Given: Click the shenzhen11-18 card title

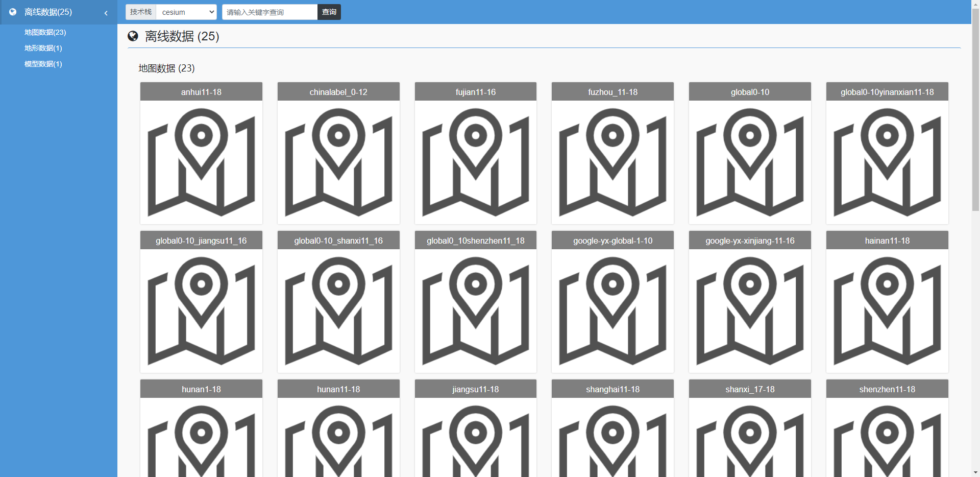Looking at the screenshot, I should click(887, 389).
